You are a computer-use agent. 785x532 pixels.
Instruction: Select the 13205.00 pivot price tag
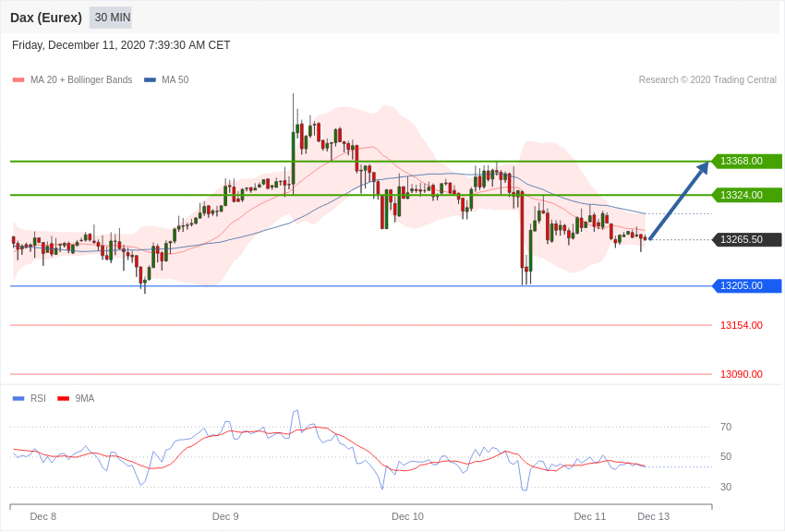pos(746,285)
